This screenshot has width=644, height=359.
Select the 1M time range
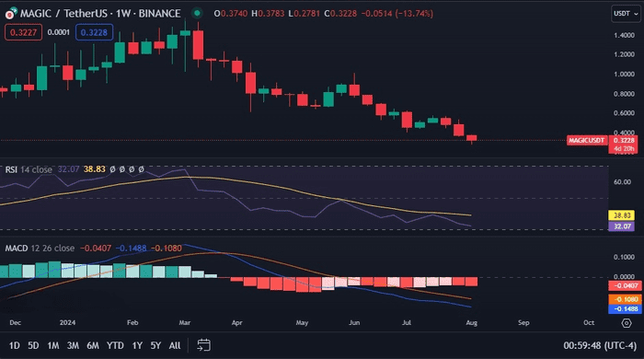(53, 345)
